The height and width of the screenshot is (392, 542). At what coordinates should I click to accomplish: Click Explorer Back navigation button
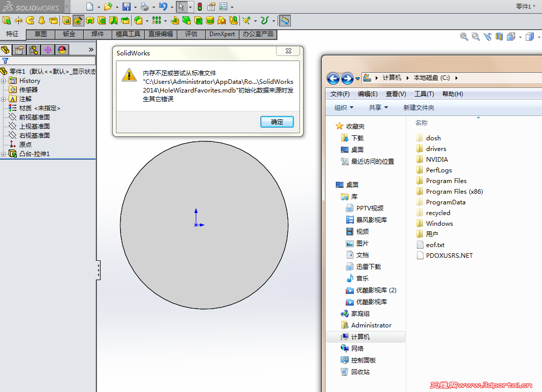(x=333, y=78)
